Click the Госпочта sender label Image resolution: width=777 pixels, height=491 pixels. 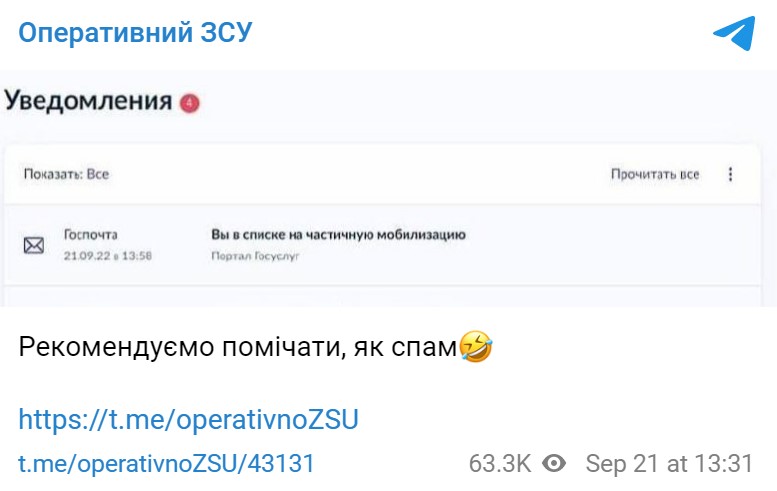tap(91, 235)
